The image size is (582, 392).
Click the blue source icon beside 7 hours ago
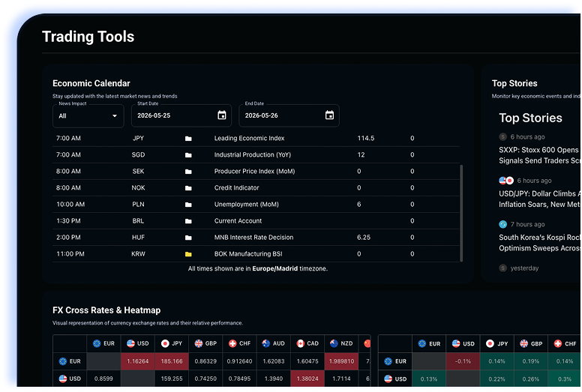tap(503, 224)
